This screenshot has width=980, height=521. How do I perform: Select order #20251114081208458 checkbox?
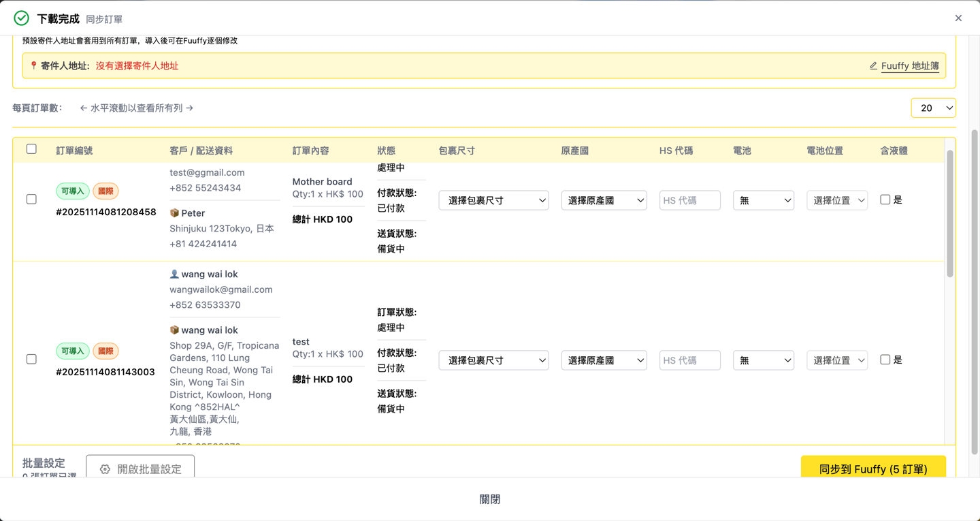pyautogui.click(x=31, y=200)
